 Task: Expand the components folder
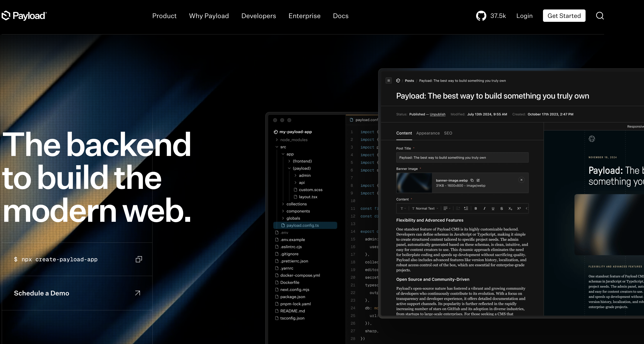(283, 211)
